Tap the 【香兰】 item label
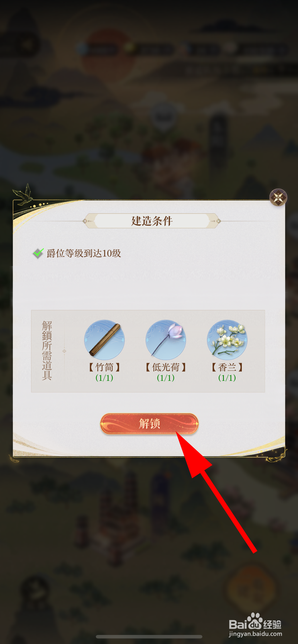 (x=227, y=367)
